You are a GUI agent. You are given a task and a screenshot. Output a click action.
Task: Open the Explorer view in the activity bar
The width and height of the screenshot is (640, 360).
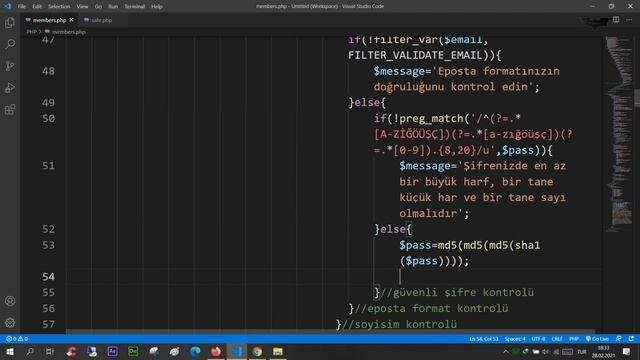[10, 23]
